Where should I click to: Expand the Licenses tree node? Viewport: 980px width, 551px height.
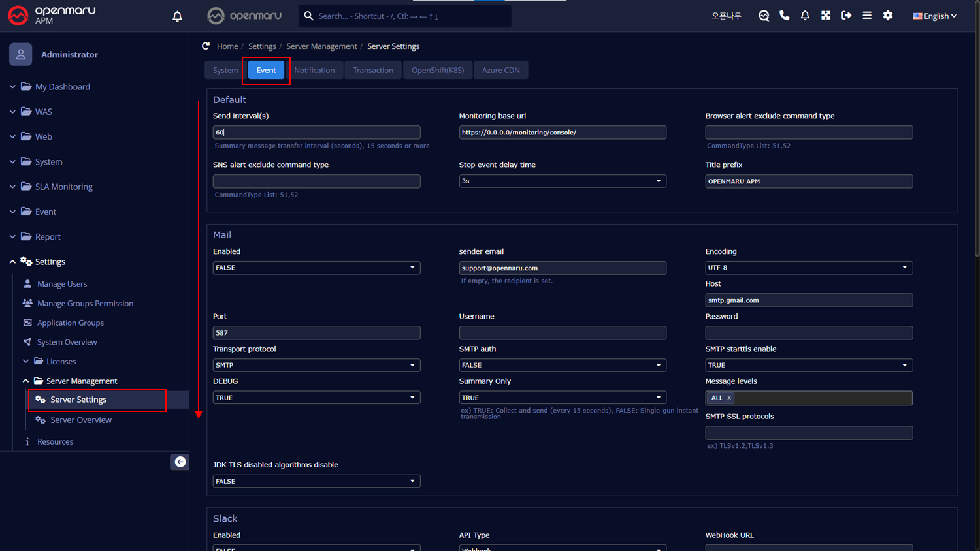point(61,362)
